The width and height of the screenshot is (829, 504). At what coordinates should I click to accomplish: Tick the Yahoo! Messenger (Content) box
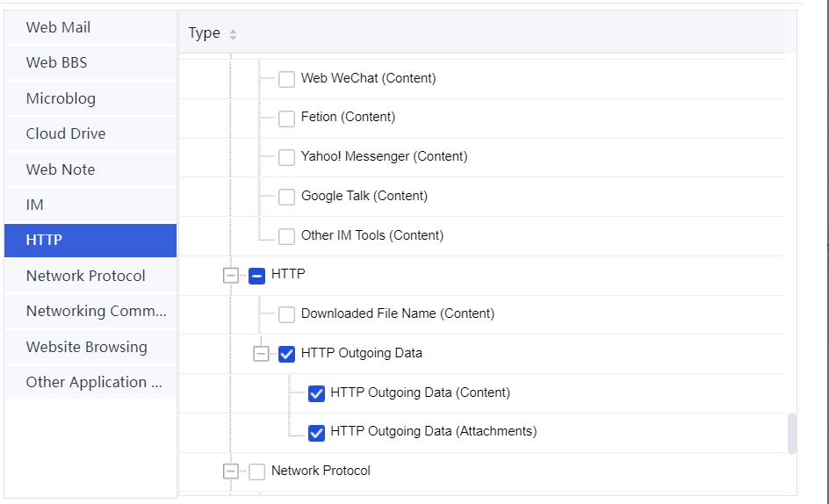click(x=286, y=157)
